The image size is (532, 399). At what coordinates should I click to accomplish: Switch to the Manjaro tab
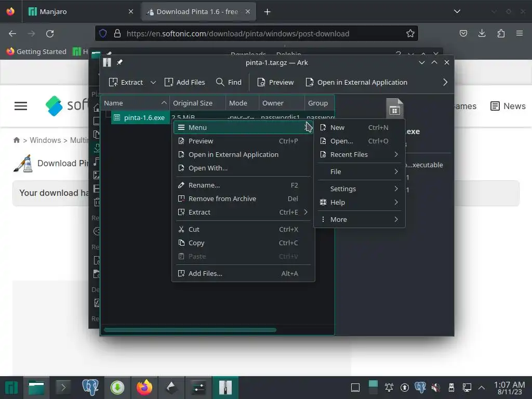[x=81, y=11]
